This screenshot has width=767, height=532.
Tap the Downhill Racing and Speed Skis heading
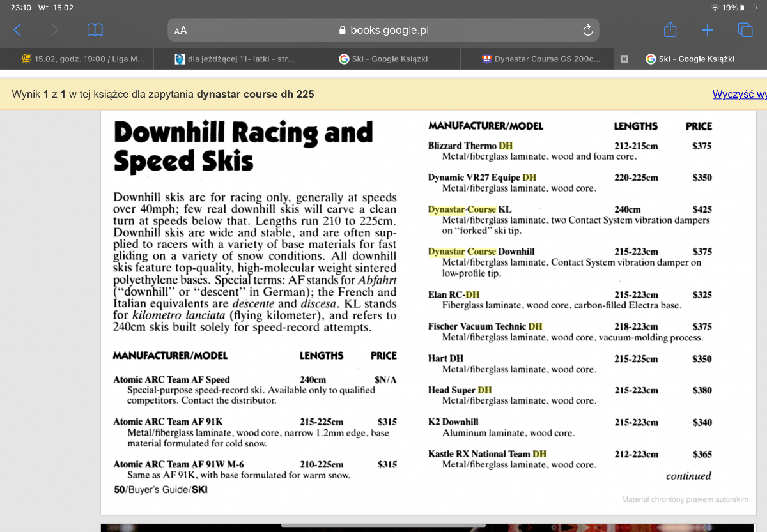pos(243,147)
